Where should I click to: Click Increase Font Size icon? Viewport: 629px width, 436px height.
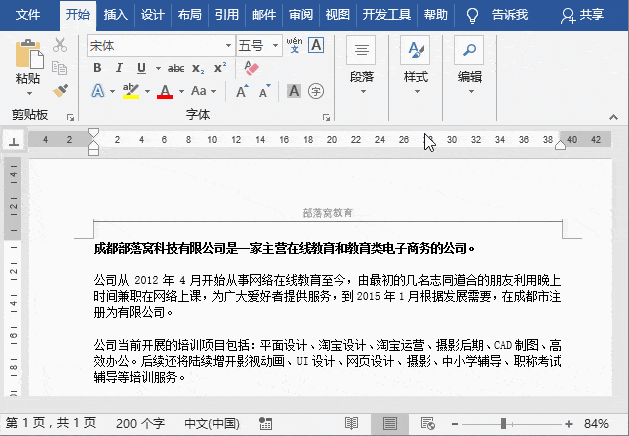[242, 91]
